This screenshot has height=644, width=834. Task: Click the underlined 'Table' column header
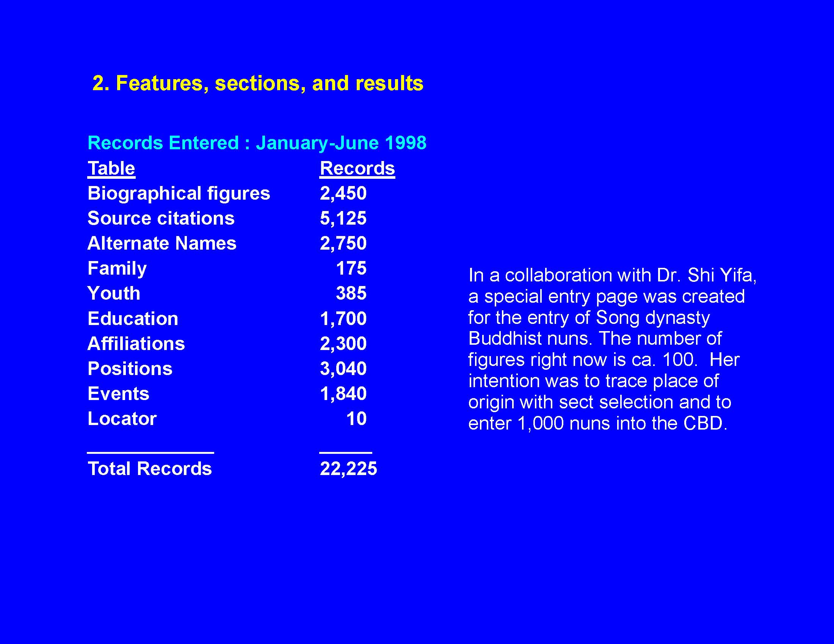click(x=111, y=168)
